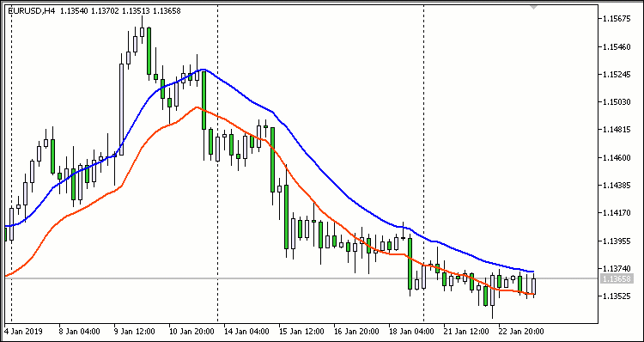The width and height of the screenshot is (644, 342).
Task: Click the 1.14815 price scale label
Action: [616, 130]
